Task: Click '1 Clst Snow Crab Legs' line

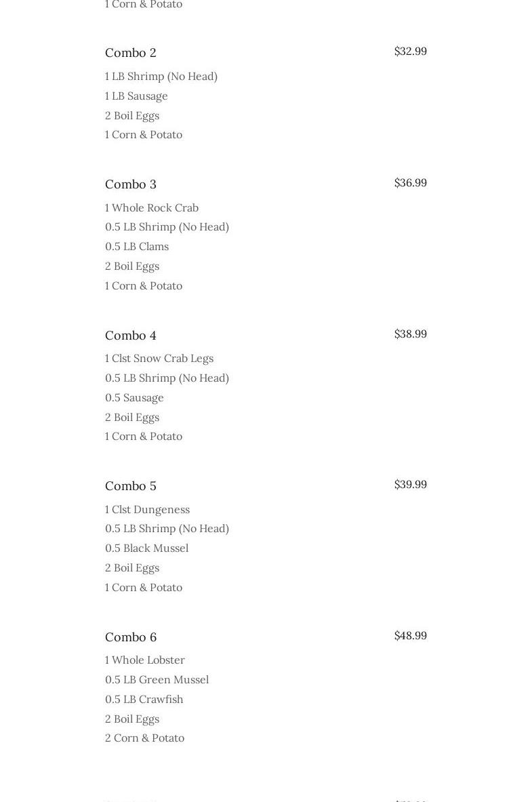Action: (159, 359)
